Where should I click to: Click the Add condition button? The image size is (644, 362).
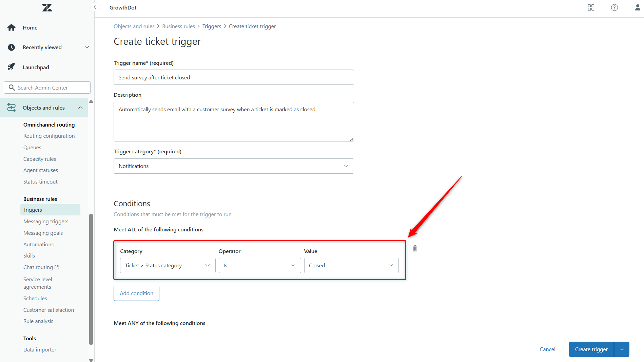(x=136, y=293)
